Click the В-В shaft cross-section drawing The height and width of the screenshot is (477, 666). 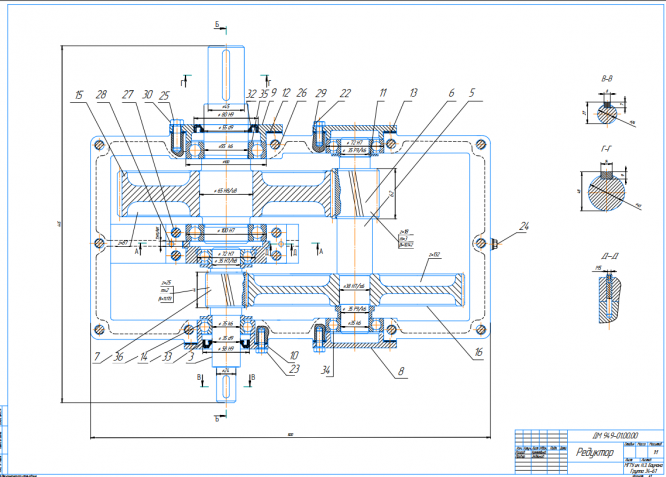(x=607, y=111)
